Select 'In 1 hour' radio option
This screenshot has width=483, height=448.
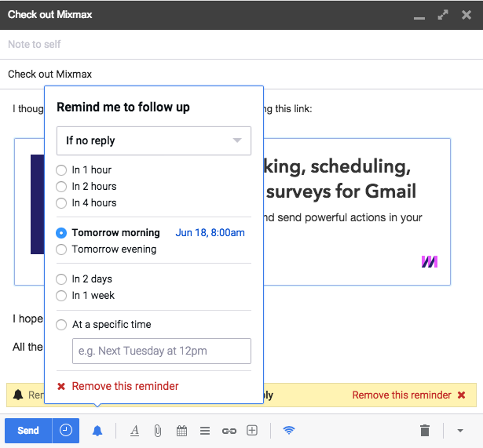(x=61, y=169)
